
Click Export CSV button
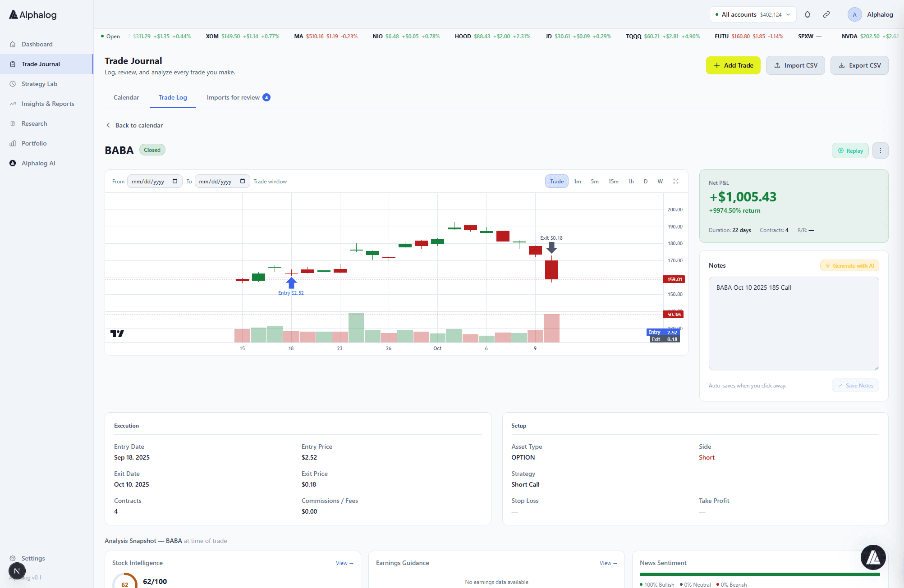coord(859,65)
